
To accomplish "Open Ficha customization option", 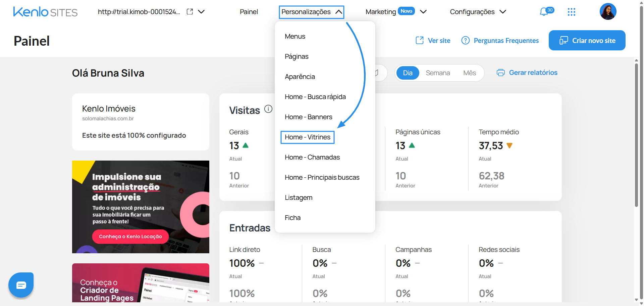I will tap(293, 218).
